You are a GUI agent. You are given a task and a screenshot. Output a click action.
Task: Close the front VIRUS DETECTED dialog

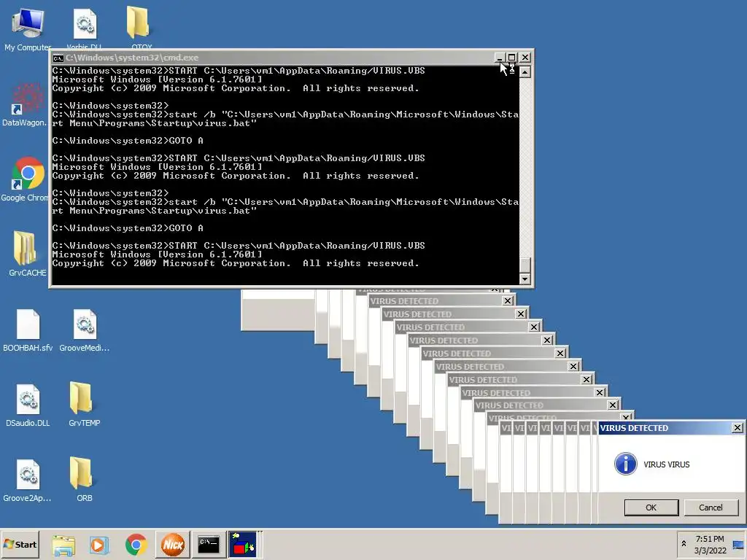[x=737, y=427]
